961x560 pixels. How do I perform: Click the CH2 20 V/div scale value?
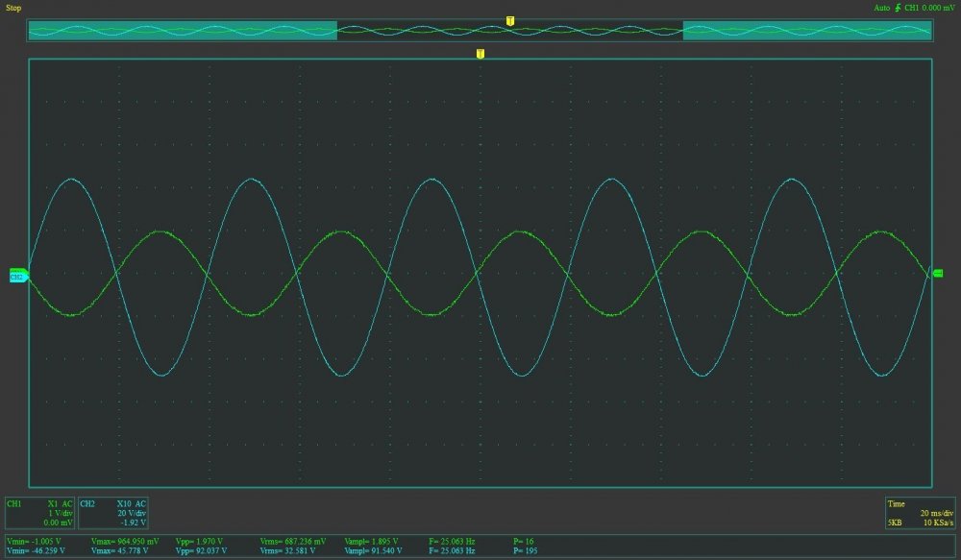pyautogui.click(x=132, y=513)
